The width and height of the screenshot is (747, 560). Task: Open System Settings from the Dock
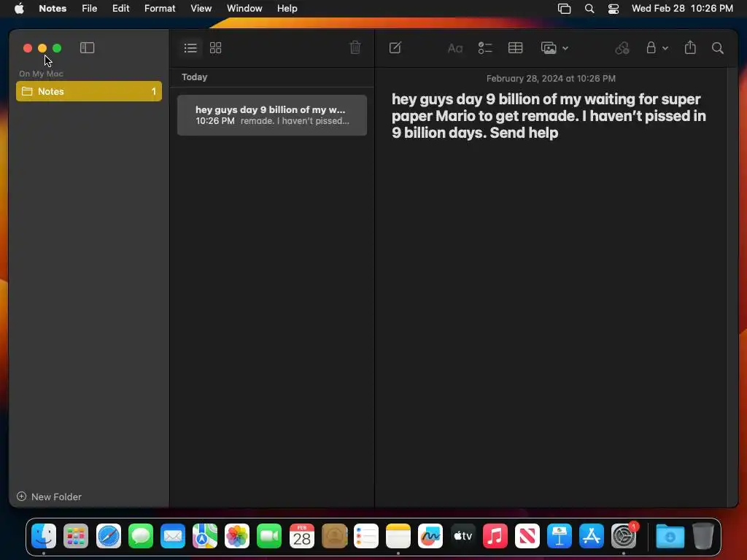(x=624, y=536)
